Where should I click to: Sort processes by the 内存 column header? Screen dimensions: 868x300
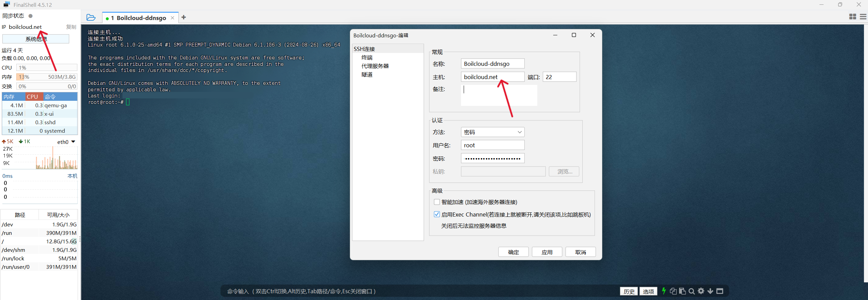tap(14, 97)
